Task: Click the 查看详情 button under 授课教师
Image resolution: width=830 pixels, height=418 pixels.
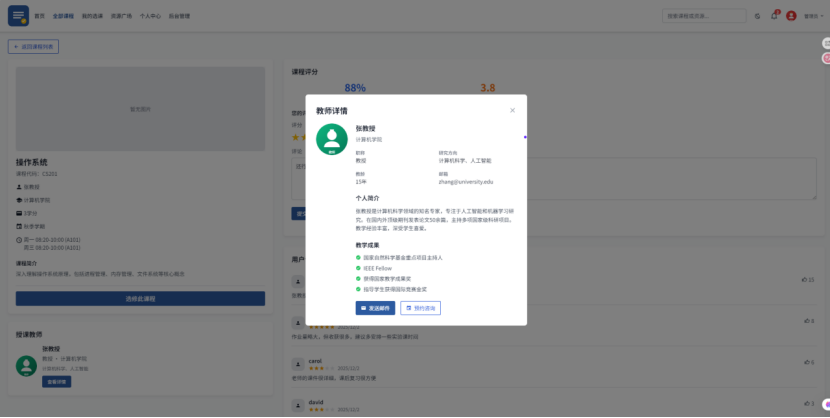Action: tap(57, 381)
